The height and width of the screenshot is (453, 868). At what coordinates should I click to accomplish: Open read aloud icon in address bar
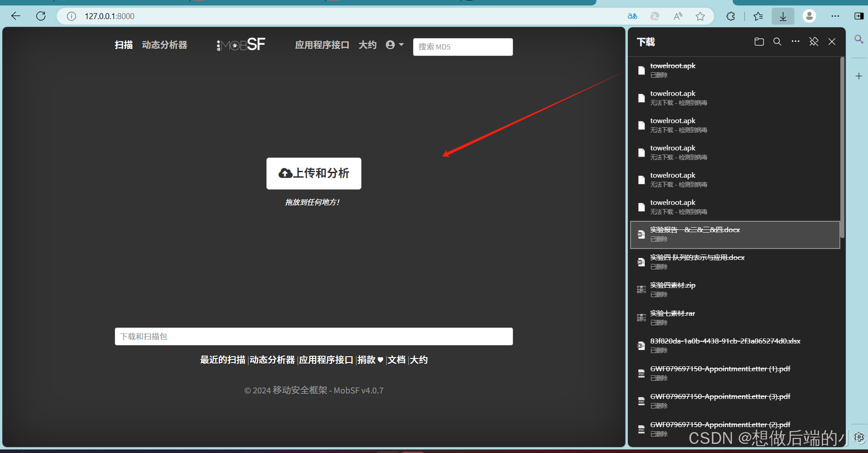pos(678,16)
